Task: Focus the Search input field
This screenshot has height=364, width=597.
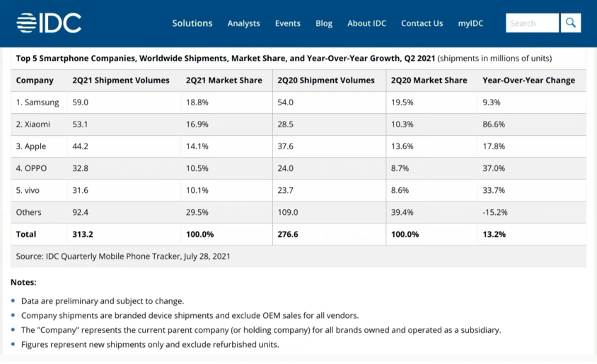Action: click(532, 23)
